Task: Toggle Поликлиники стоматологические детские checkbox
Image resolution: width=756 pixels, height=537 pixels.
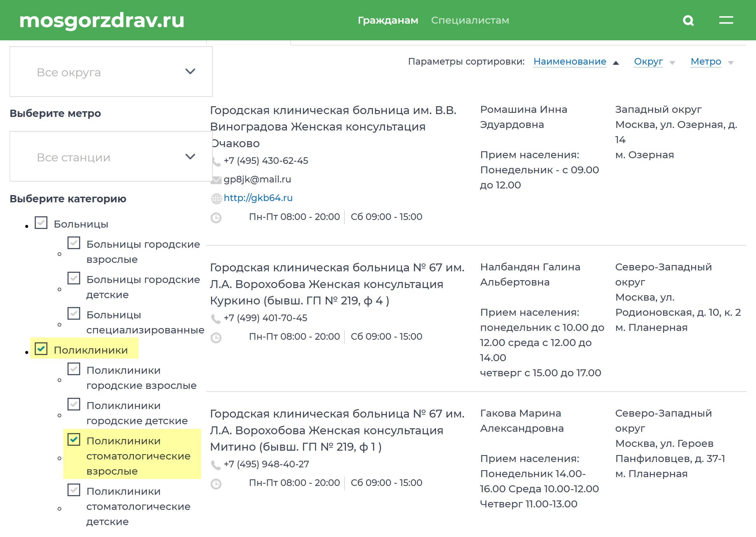Action: [74, 490]
